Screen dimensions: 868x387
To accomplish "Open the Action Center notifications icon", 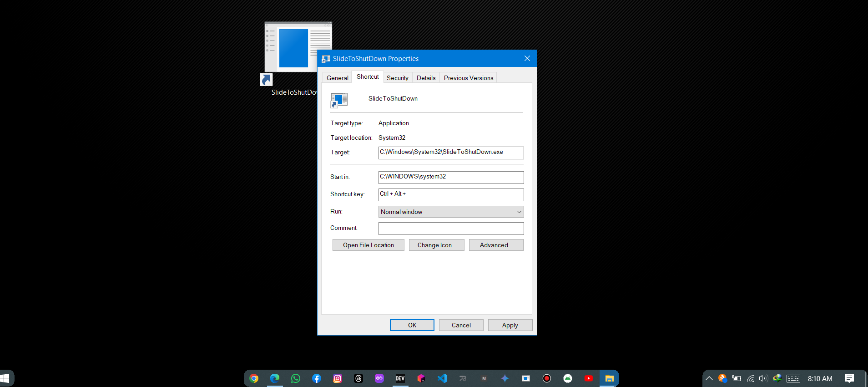I will 849,378.
